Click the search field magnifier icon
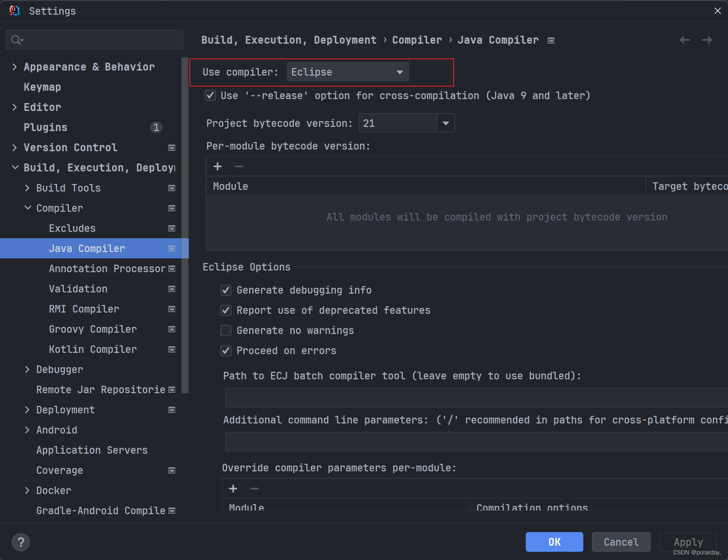The image size is (728, 560). click(17, 40)
